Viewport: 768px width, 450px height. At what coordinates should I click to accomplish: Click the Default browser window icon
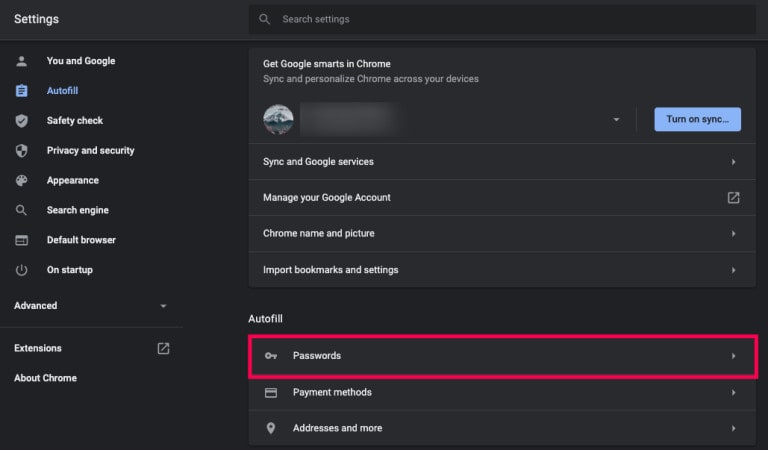(x=22, y=240)
